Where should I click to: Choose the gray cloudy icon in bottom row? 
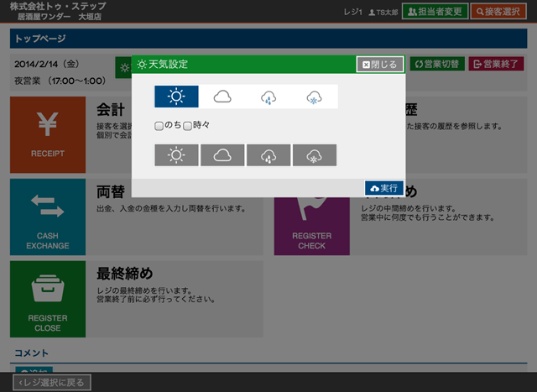click(222, 155)
